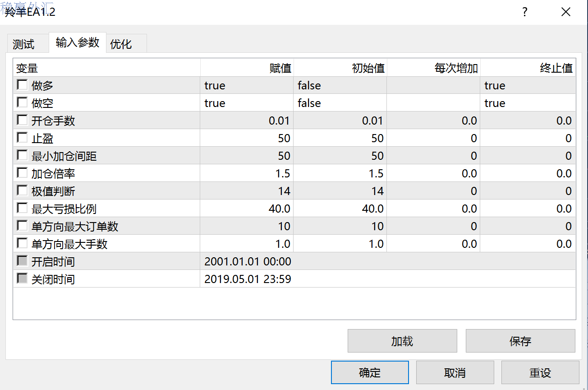The height and width of the screenshot is (390, 588).
Task: Select the 单方向最大订单数 赋值 cell 10
Action: pos(247,226)
